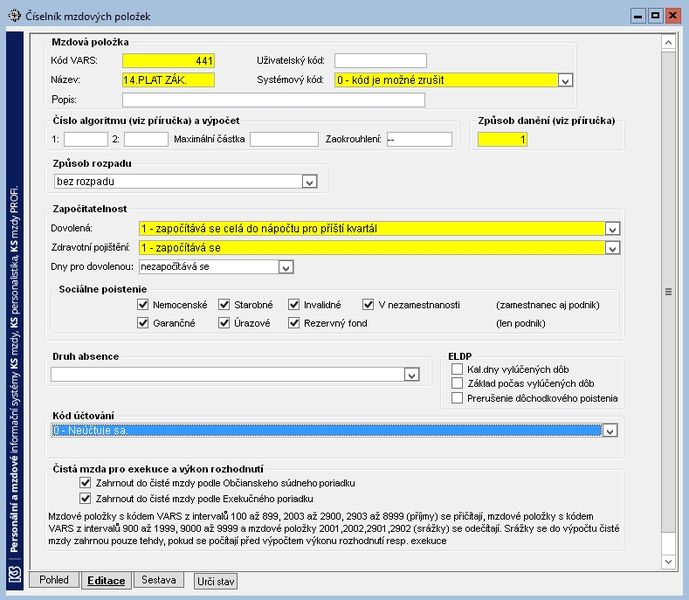Toggle Občianskeho súdneho poriadku checkbox
The width and height of the screenshot is (689, 600).
coord(85,483)
